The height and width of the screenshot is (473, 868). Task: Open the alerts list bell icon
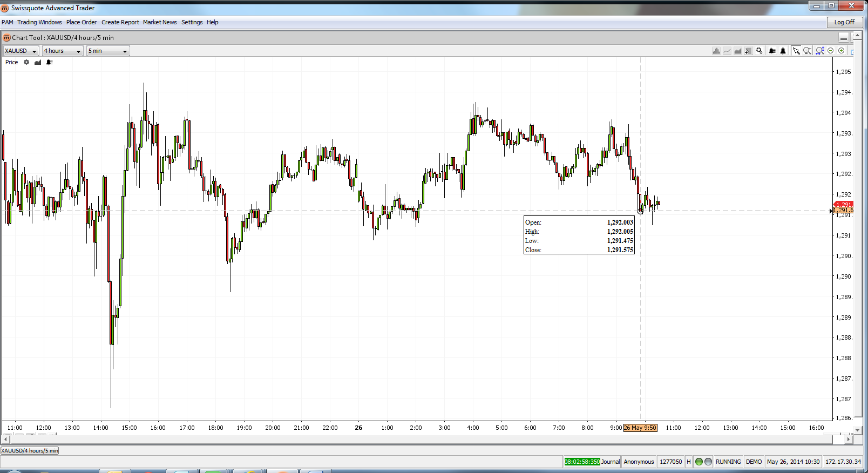pos(772,51)
